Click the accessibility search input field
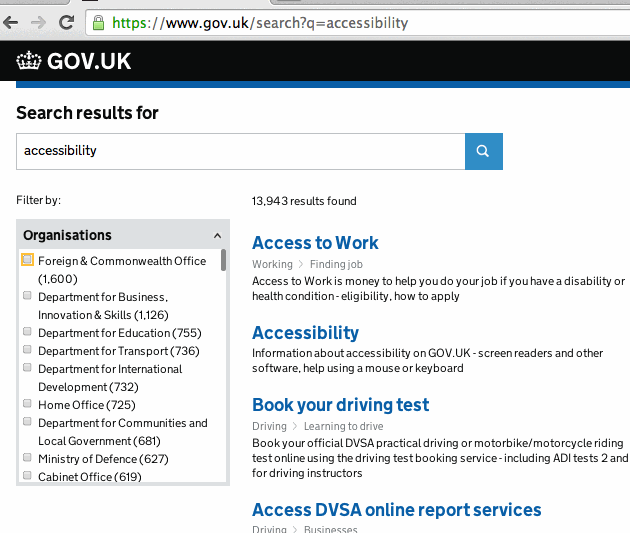 coord(241,151)
